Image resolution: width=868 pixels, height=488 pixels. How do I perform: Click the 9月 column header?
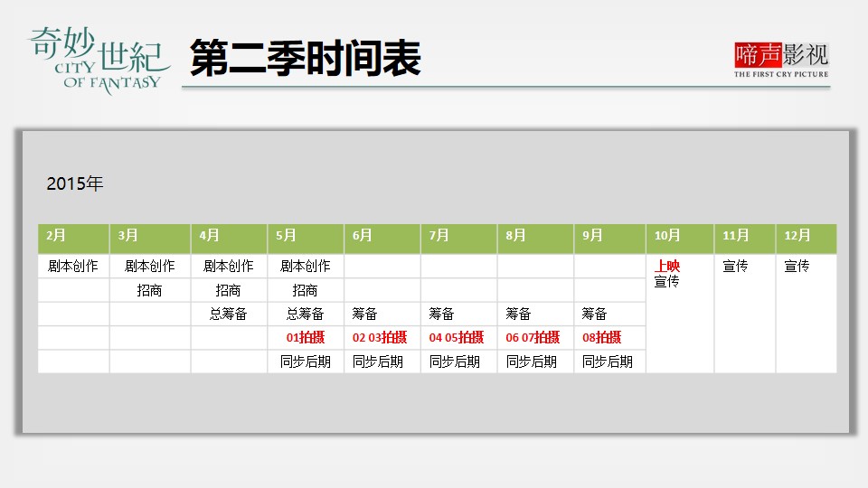609,239
